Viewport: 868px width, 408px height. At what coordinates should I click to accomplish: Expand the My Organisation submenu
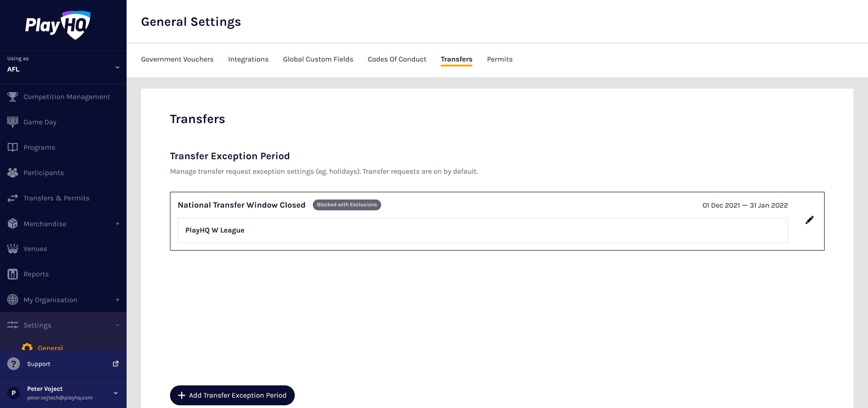(117, 299)
